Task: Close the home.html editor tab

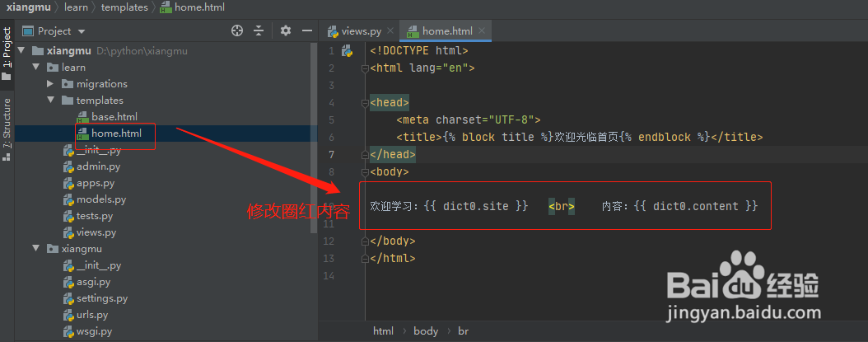Action: [483, 31]
